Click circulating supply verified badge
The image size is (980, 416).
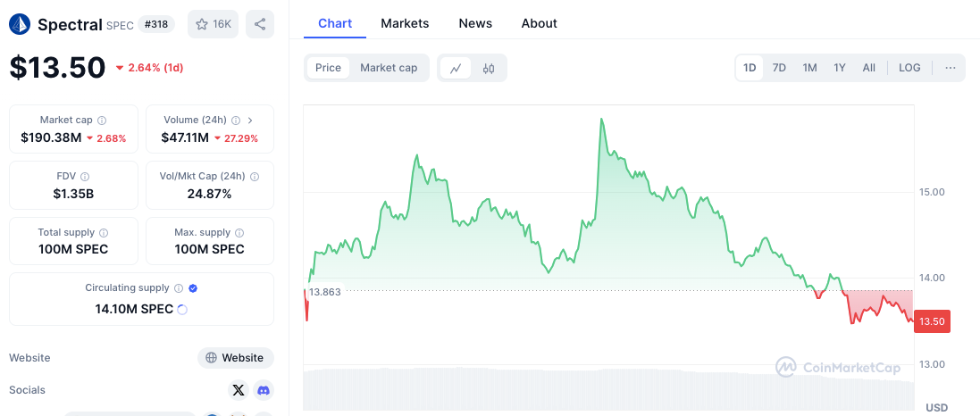pos(194,288)
